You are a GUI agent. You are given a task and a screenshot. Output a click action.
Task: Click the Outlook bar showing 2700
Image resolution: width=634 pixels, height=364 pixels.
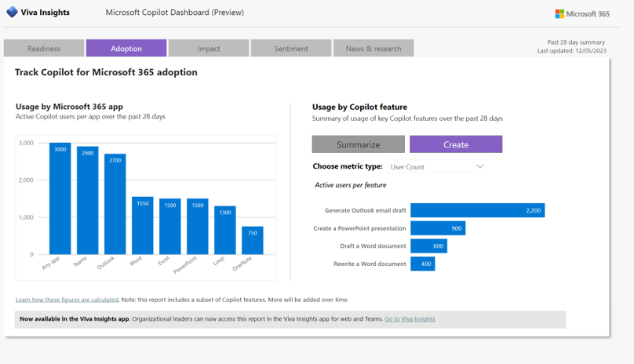tap(115, 204)
